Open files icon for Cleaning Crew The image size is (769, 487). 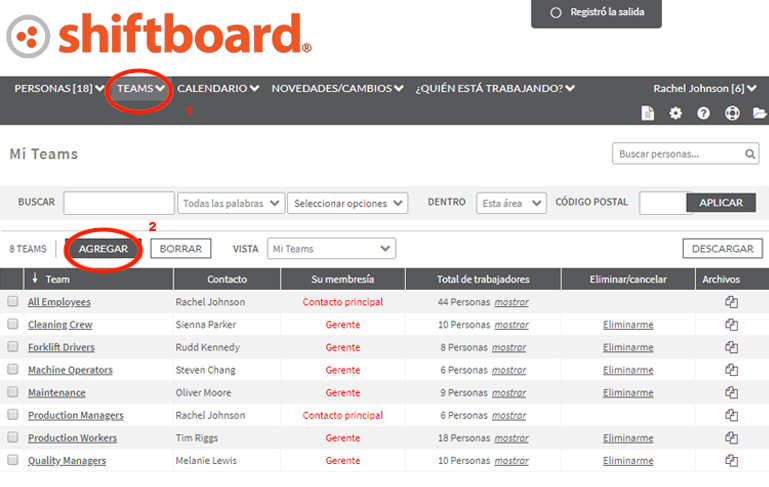731,325
